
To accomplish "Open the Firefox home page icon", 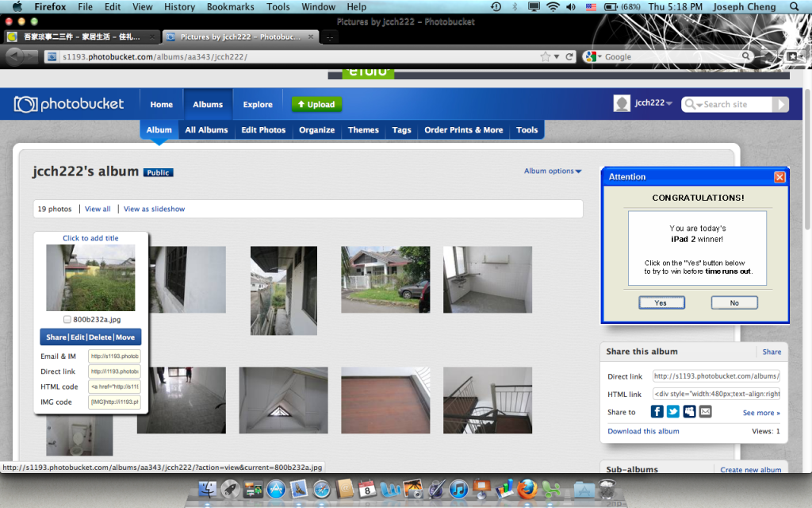I will coord(771,56).
